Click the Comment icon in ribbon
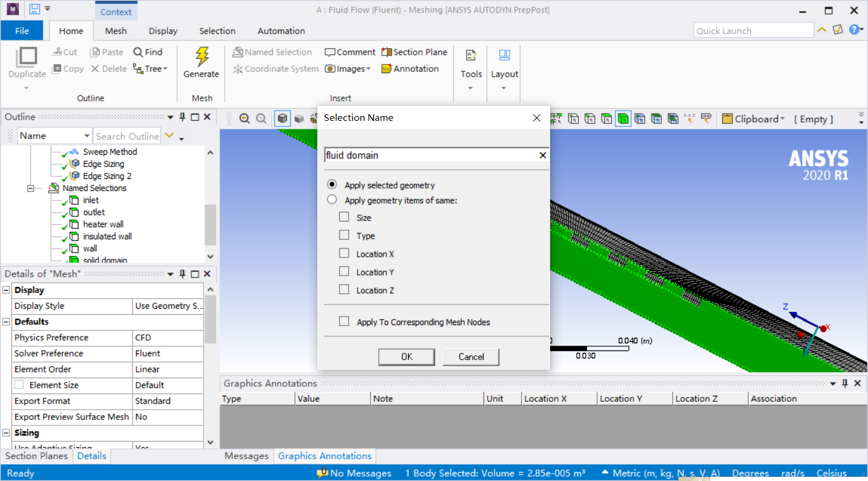 [x=329, y=52]
